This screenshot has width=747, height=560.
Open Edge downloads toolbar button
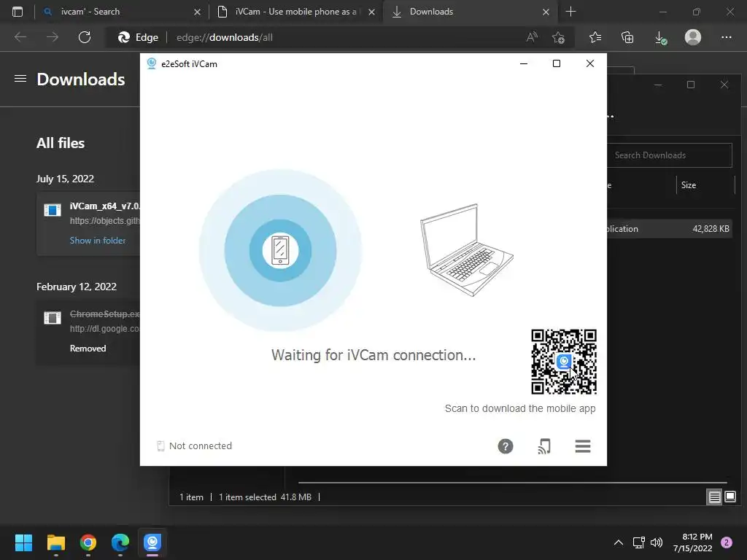click(660, 37)
